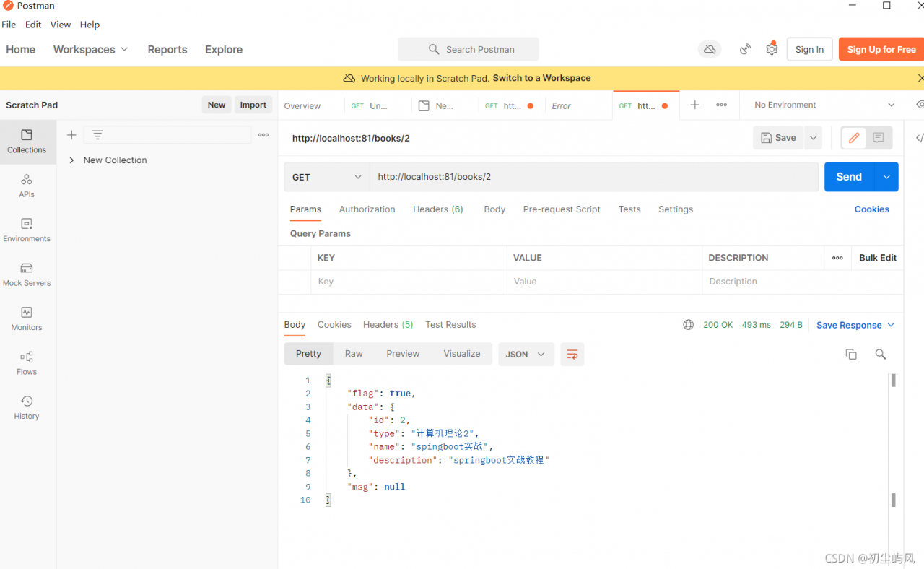
Task: Switch to the Authorization tab
Action: (x=367, y=209)
